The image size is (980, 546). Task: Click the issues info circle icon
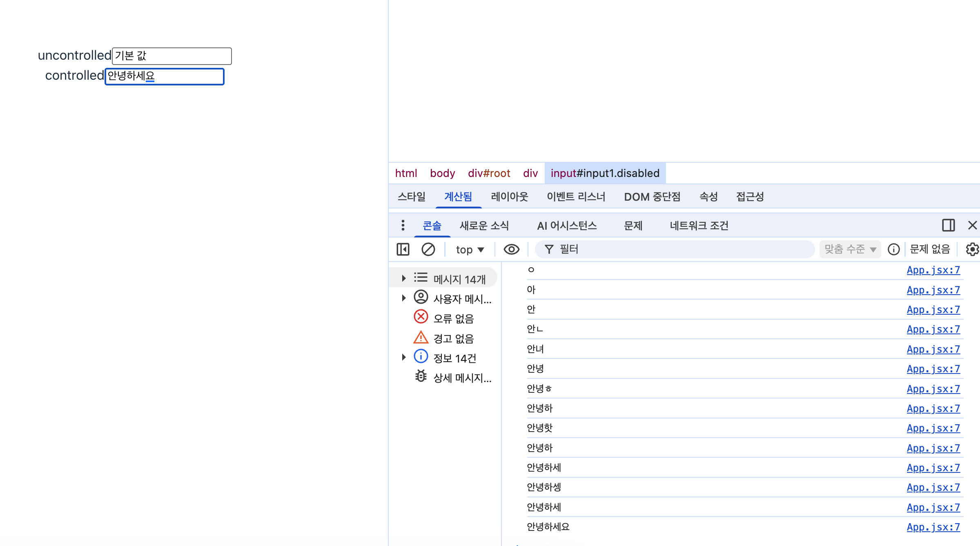tap(893, 249)
